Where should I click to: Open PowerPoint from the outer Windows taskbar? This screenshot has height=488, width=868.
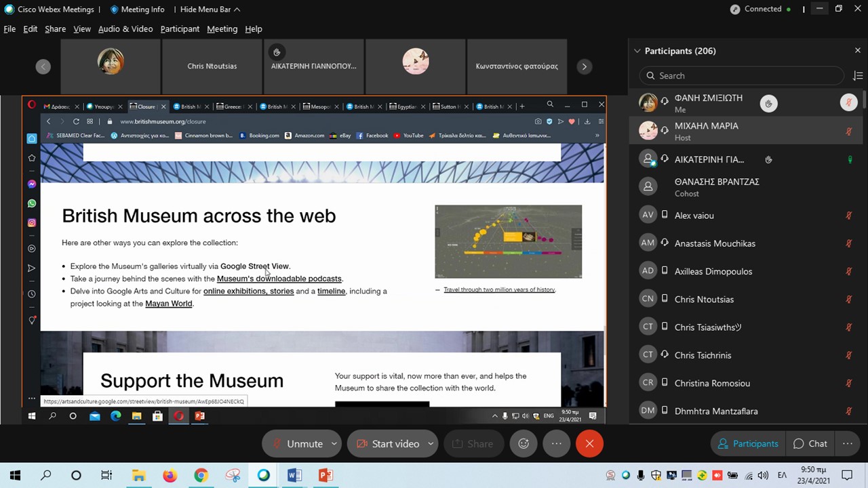pyautogui.click(x=325, y=476)
